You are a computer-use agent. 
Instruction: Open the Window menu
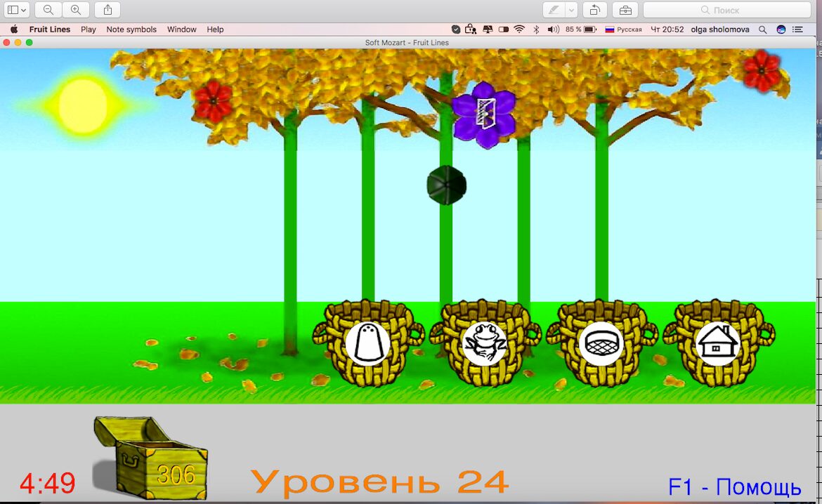coord(182,29)
